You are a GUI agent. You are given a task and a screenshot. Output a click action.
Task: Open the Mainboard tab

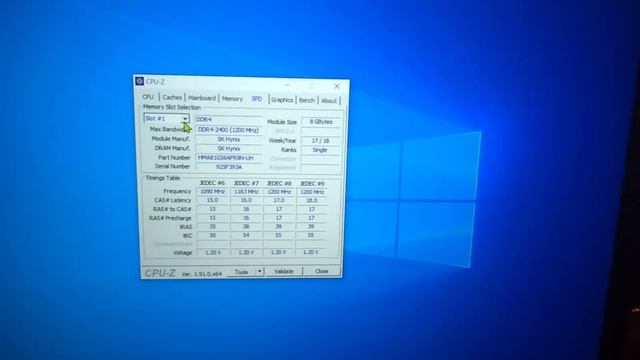click(202, 98)
